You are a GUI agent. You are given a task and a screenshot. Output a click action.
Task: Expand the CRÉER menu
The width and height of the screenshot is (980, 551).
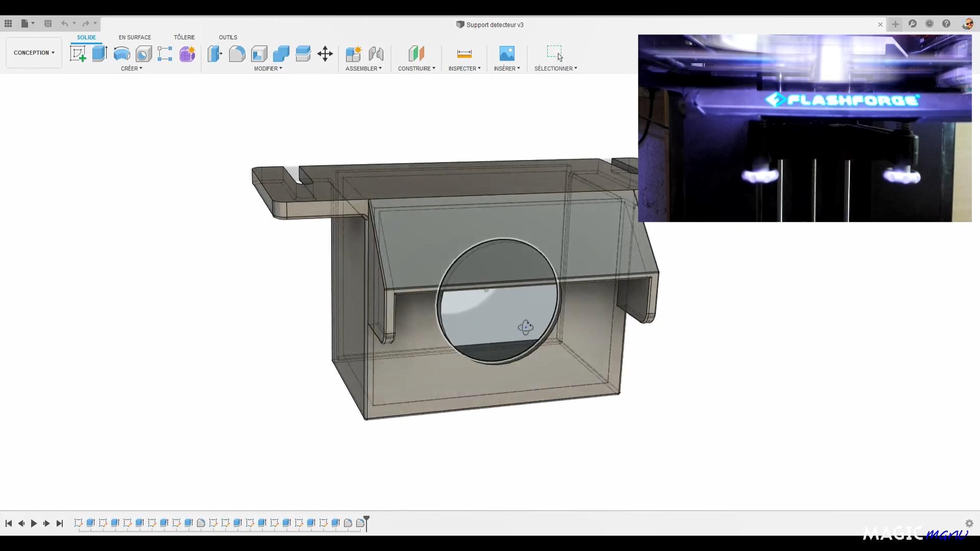tap(131, 68)
